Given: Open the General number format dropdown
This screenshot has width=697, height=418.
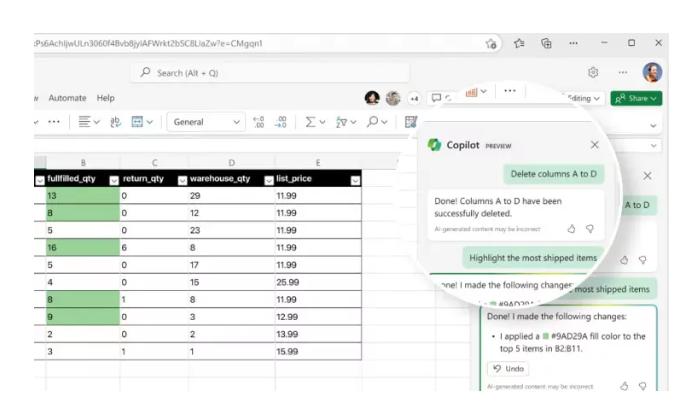Looking at the screenshot, I should point(206,122).
